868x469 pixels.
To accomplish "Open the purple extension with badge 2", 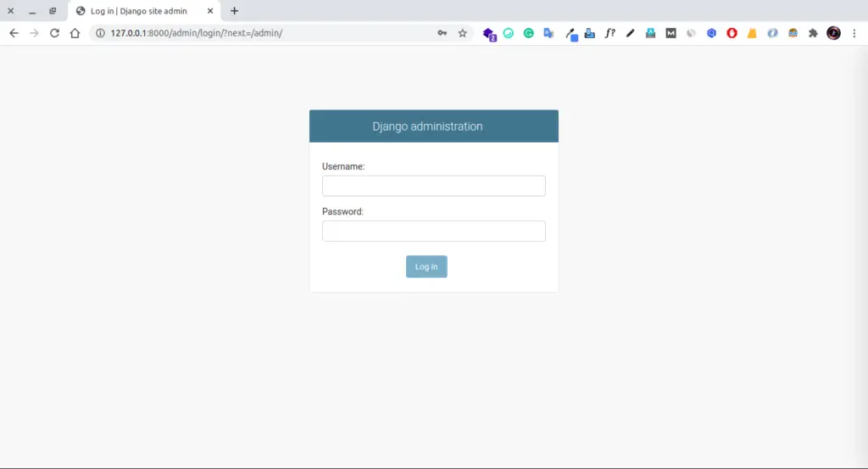I will pyautogui.click(x=489, y=34).
